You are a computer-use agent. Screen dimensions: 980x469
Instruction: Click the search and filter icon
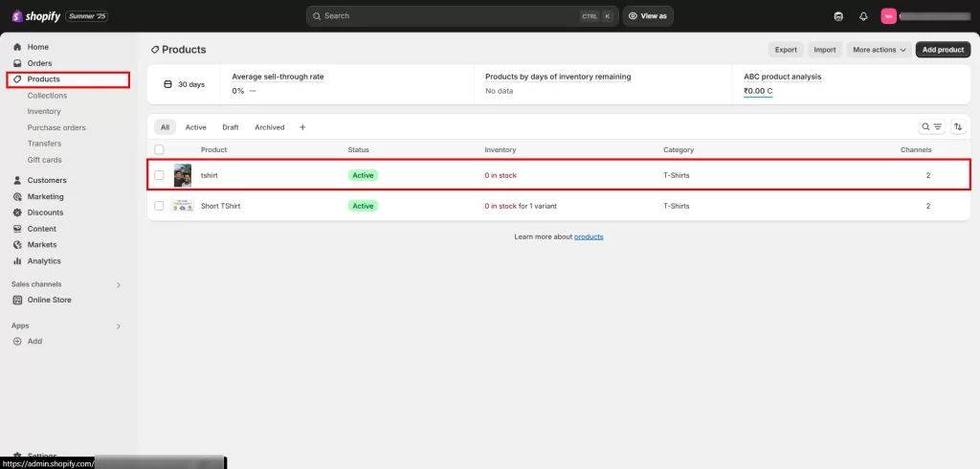tap(931, 126)
